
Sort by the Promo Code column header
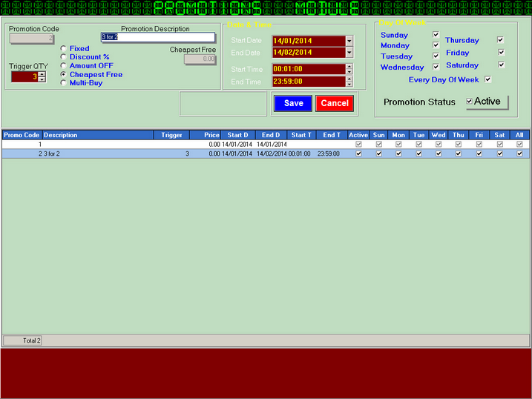[x=22, y=135]
